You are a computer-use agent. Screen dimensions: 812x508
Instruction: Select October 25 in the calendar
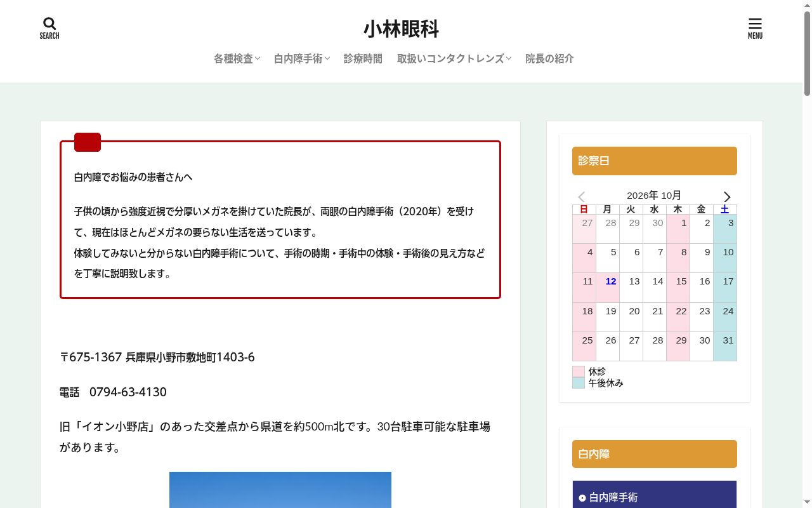[584, 346]
